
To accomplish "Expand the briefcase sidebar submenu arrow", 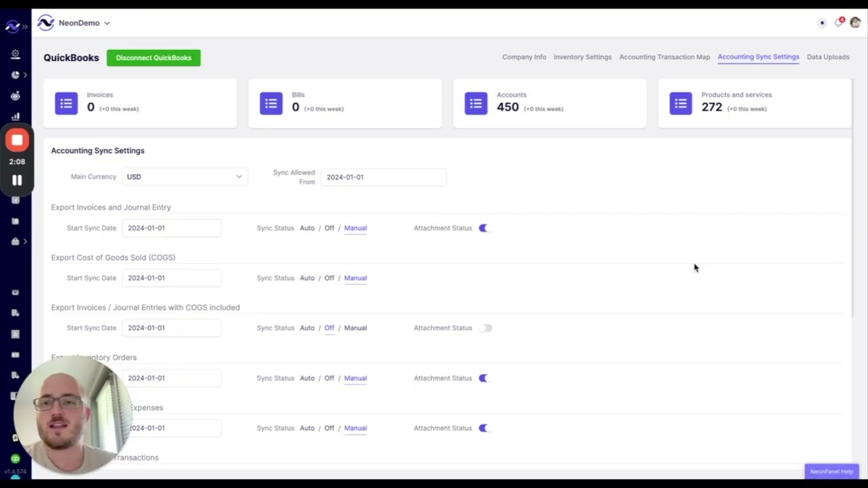I will 25,241.
